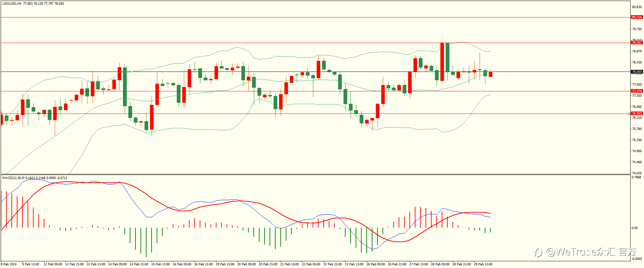Screen dimensions: 644x268
Task: Click the 29 Feb 13:00 time label
Action: click(483, 264)
